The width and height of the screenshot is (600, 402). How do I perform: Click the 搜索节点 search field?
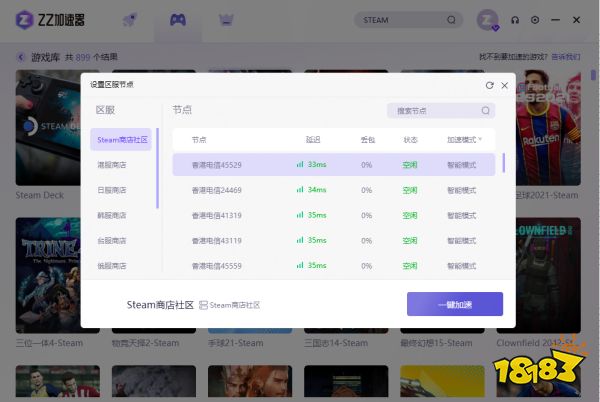coord(441,111)
